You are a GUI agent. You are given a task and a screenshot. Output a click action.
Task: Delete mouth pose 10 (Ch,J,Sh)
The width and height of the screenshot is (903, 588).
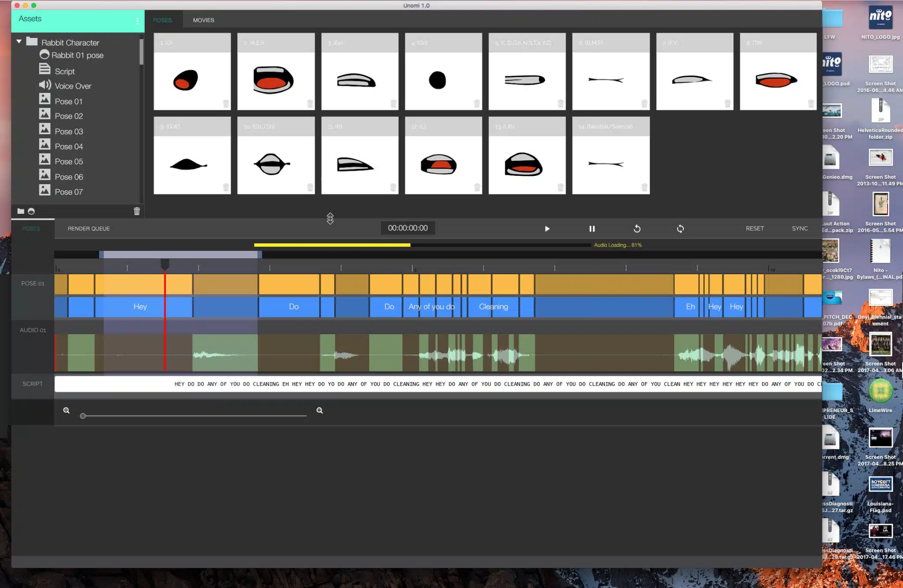[x=310, y=187]
